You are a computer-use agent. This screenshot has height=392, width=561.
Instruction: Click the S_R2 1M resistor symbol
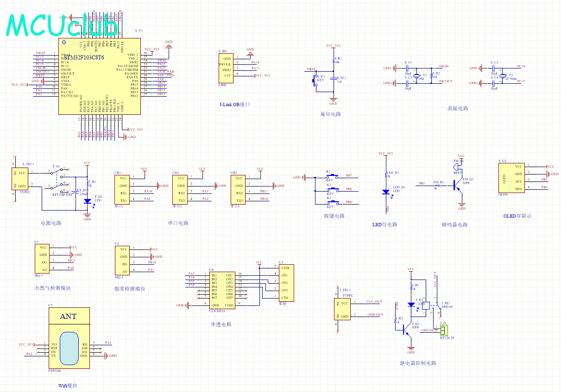431,75
